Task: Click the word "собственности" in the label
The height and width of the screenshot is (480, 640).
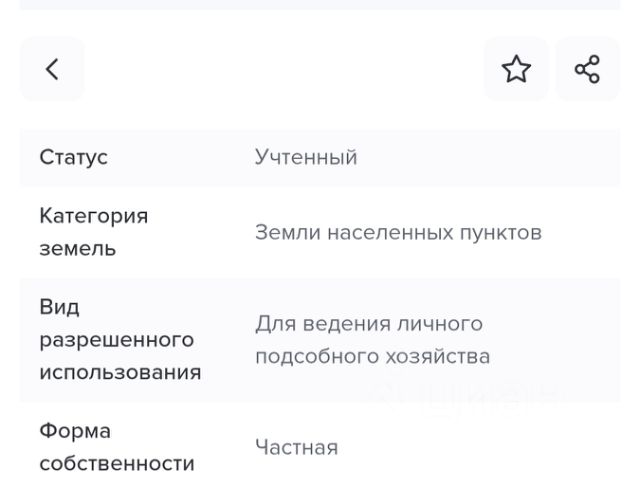Action: 116,464
